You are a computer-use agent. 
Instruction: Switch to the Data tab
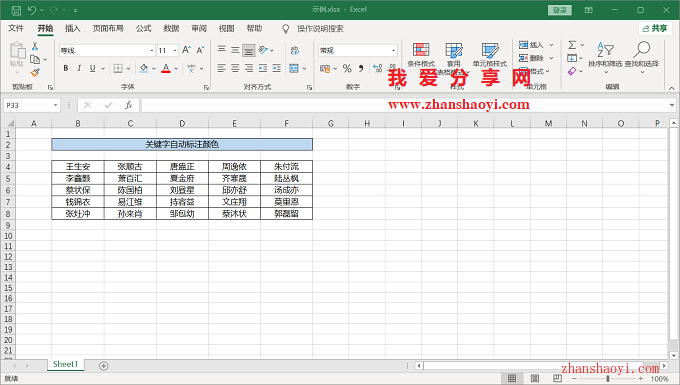click(x=171, y=29)
